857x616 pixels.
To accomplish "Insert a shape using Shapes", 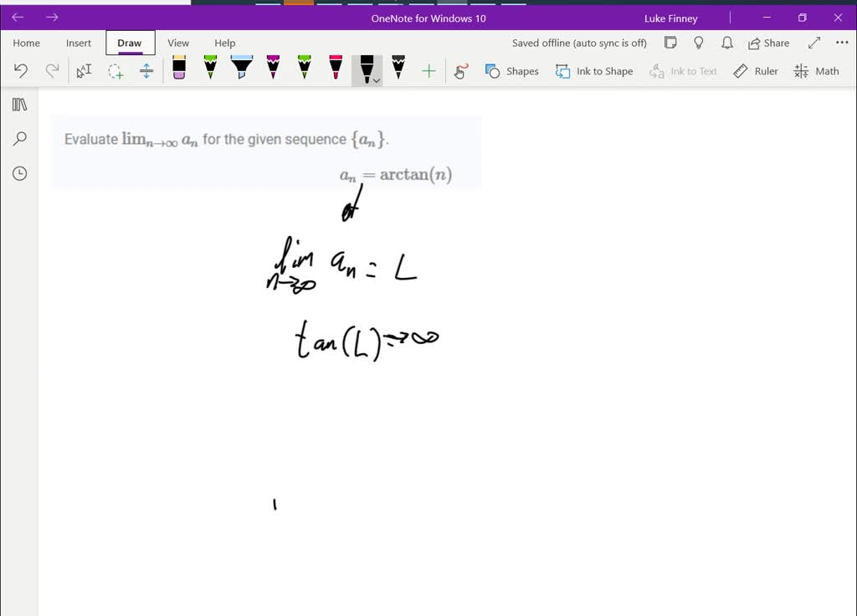I will [511, 71].
